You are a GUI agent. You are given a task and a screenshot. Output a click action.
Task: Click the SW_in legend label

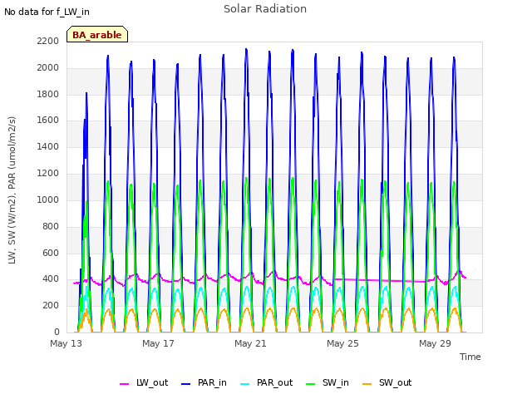coord(336,382)
